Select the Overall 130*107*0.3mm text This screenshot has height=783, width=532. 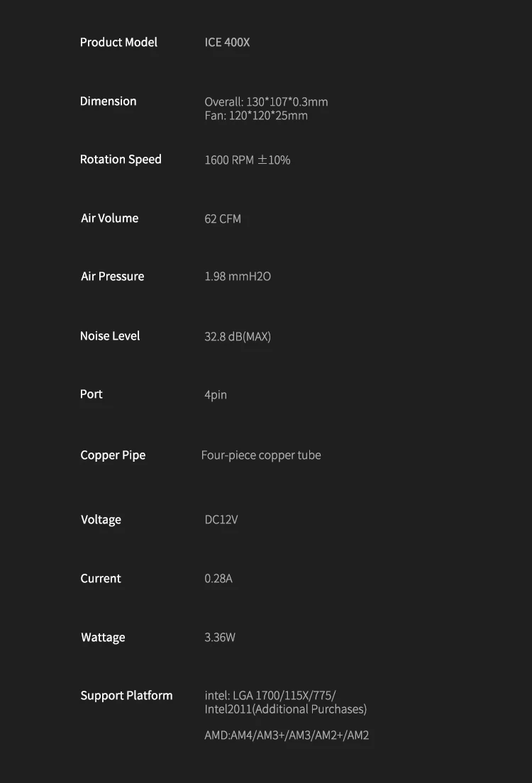click(266, 102)
